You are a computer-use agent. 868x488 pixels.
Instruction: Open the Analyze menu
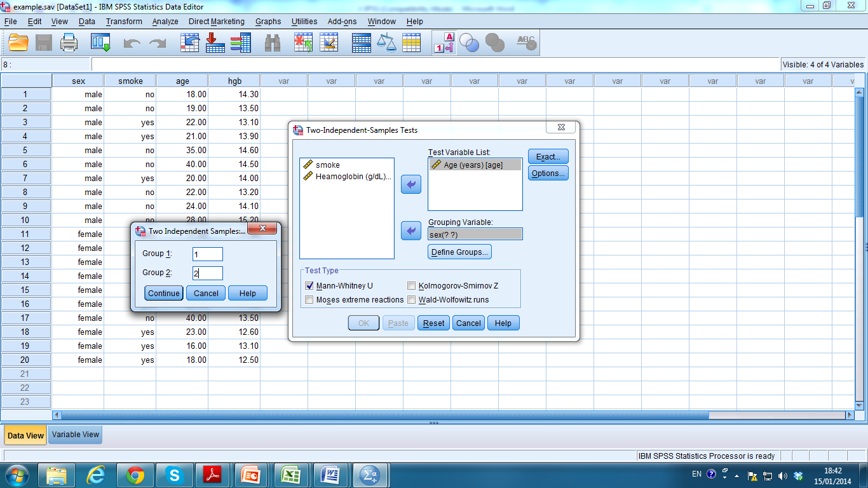(165, 22)
